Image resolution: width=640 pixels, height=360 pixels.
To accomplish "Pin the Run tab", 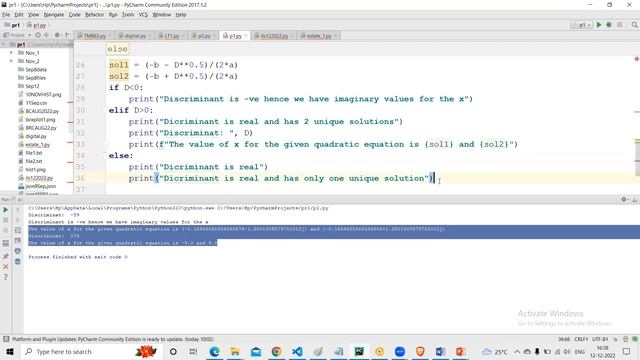I will pos(5,256).
